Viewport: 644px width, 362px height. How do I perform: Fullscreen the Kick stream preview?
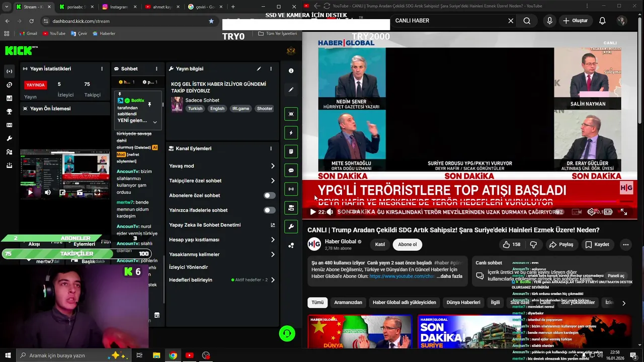click(97, 192)
